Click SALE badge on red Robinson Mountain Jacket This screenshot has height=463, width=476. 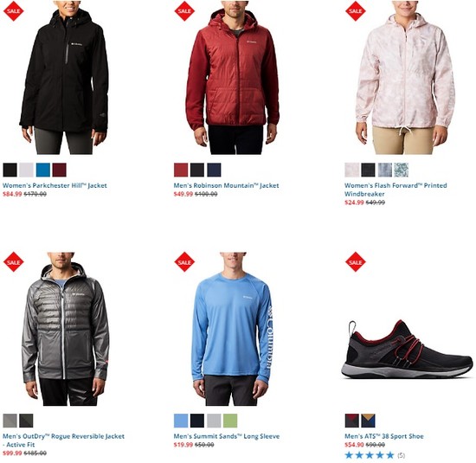coord(184,11)
